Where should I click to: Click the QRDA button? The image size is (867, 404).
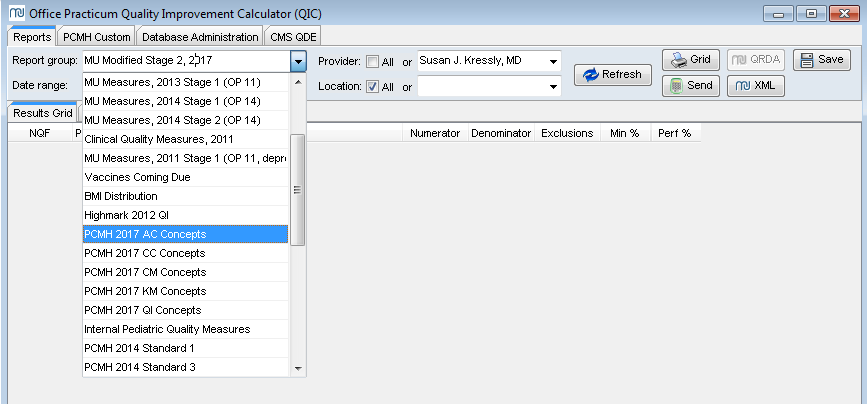click(755, 60)
